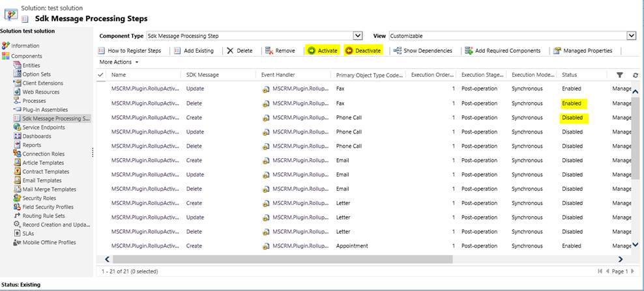Open Connection Roles in sidebar

(43, 154)
